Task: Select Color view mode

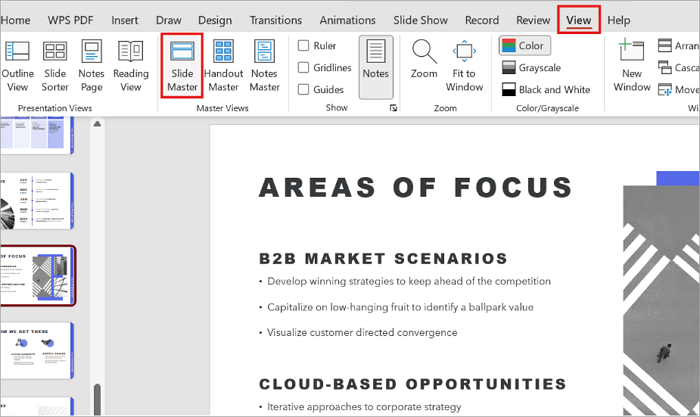Action: 525,46
